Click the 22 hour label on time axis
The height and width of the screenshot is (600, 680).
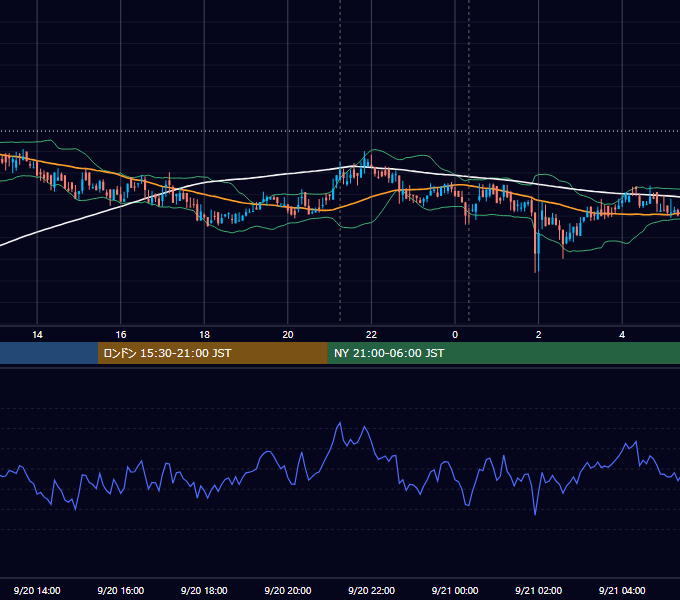(x=371, y=335)
